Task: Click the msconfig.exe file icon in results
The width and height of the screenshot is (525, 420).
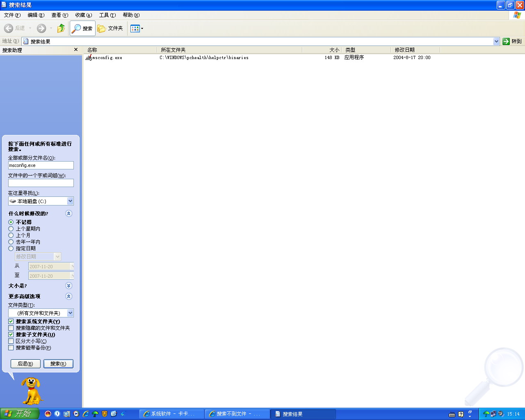Action: [88, 57]
